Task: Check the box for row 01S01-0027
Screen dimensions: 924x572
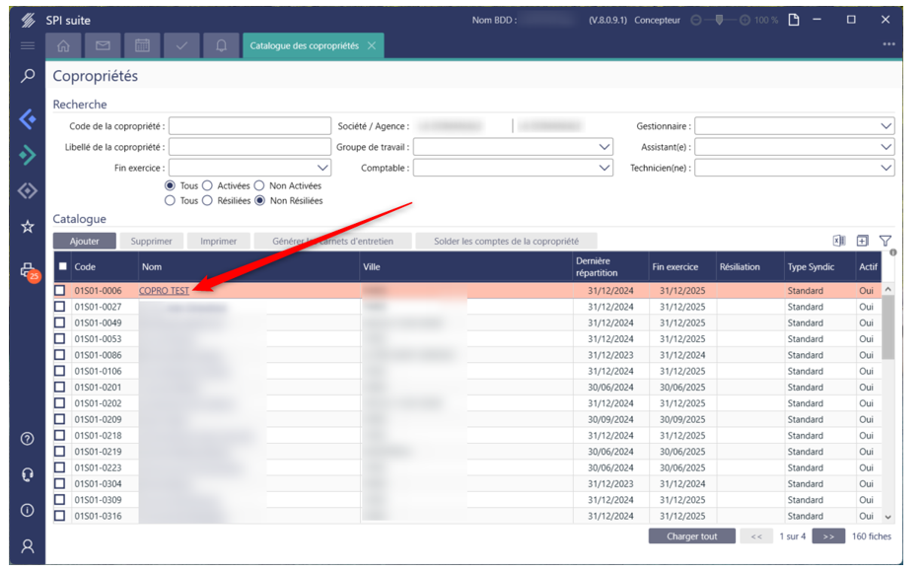Action: click(x=59, y=307)
